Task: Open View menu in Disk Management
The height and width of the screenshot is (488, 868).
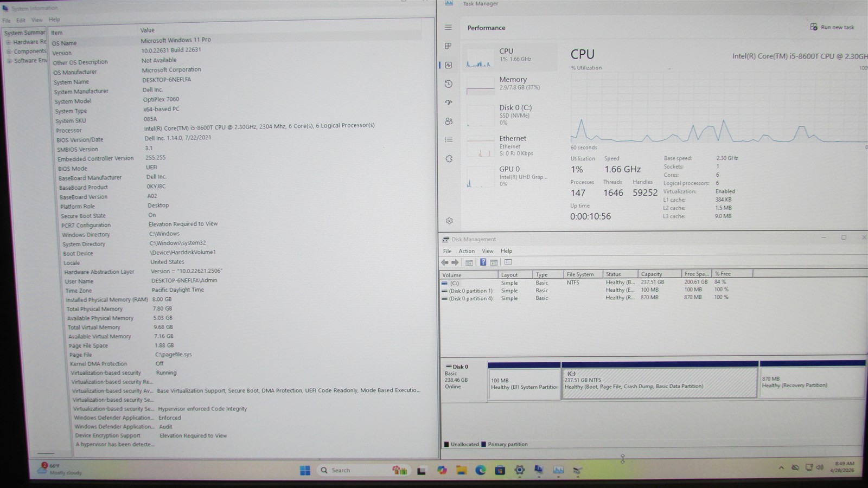Action: [488, 251]
